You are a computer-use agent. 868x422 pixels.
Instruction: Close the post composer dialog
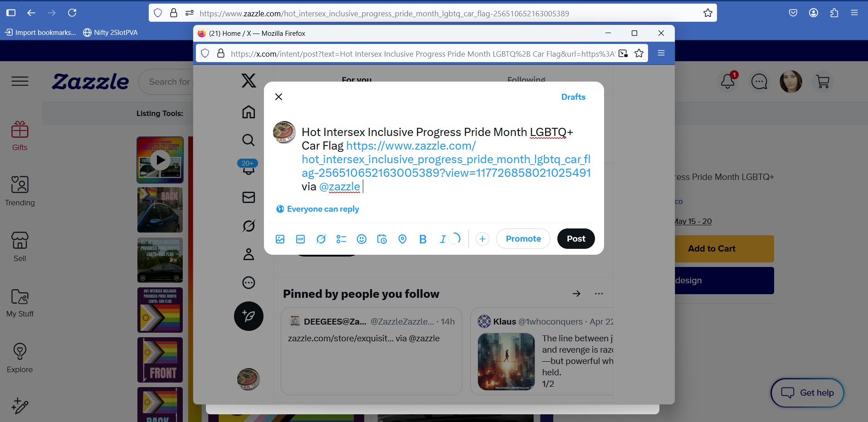(x=279, y=97)
